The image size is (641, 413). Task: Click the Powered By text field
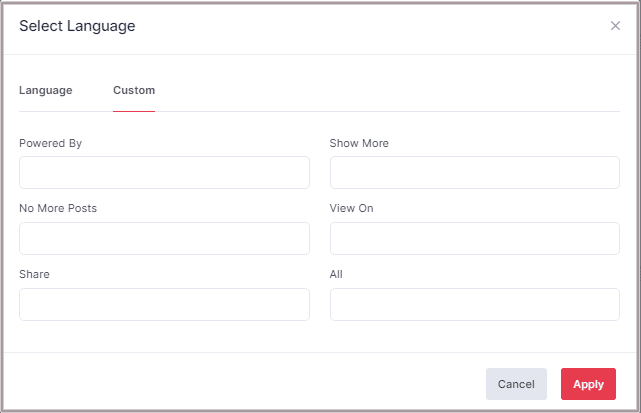tap(164, 172)
